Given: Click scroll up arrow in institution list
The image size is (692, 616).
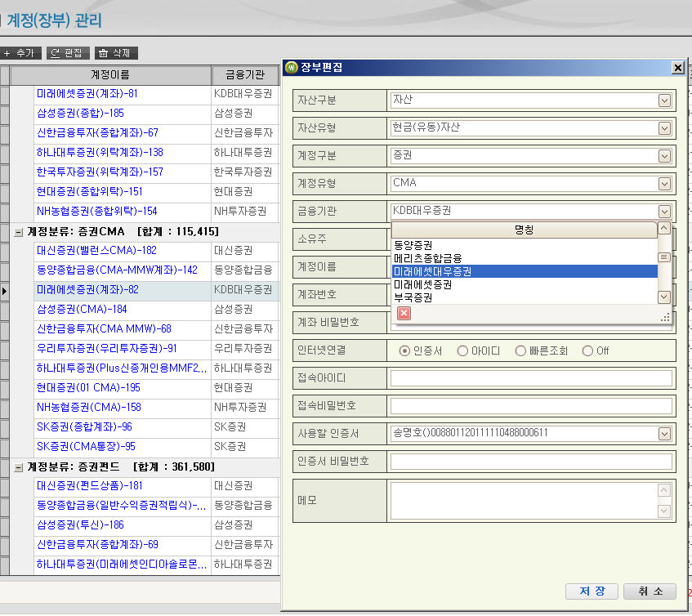Looking at the screenshot, I should coord(664,229).
